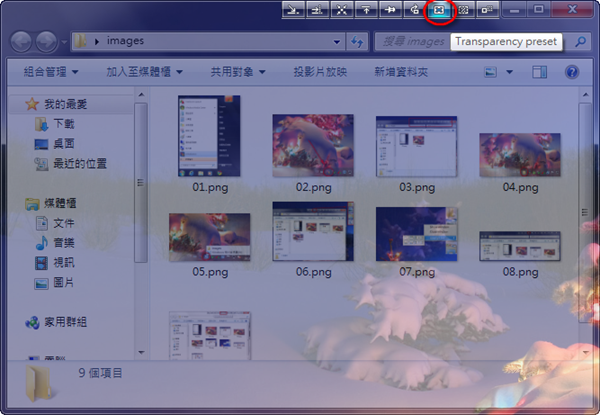Image resolution: width=600 pixels, height=415 pixels.
Task: Click file list scroll down arrow
Action: tap(585, 352)
